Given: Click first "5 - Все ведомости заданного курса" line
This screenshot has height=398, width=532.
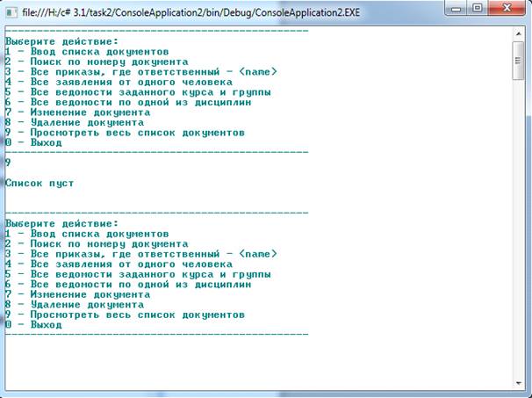Looking at the screenshot, I should 138,92.
